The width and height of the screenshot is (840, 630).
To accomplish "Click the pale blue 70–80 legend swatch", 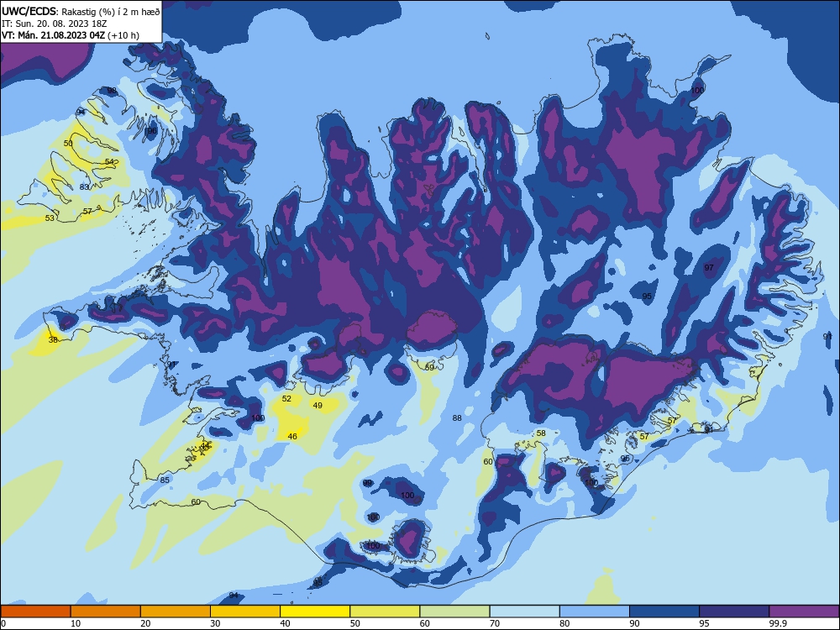I will [524, 612].
